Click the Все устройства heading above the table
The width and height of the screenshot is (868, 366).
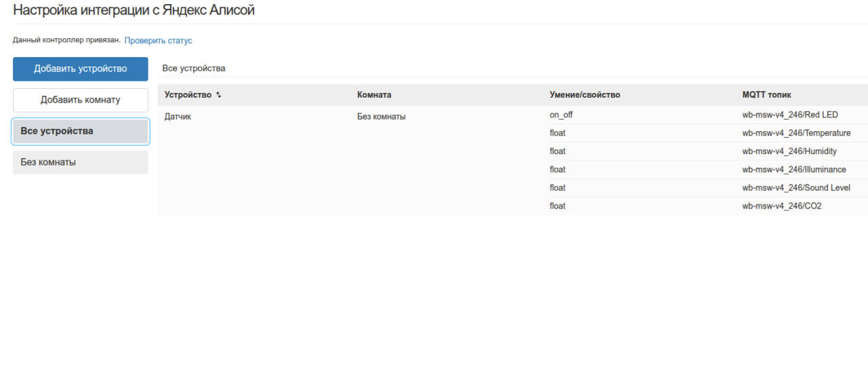[193, 69]
